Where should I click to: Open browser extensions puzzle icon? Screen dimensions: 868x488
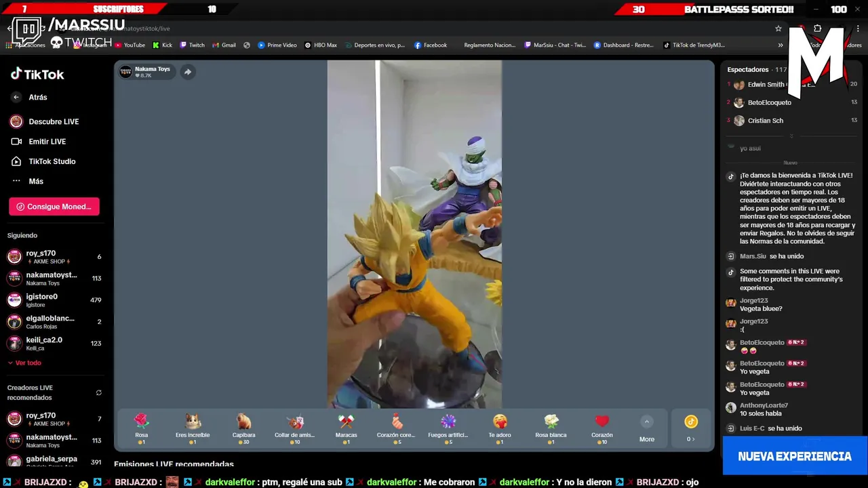(818, 28)
